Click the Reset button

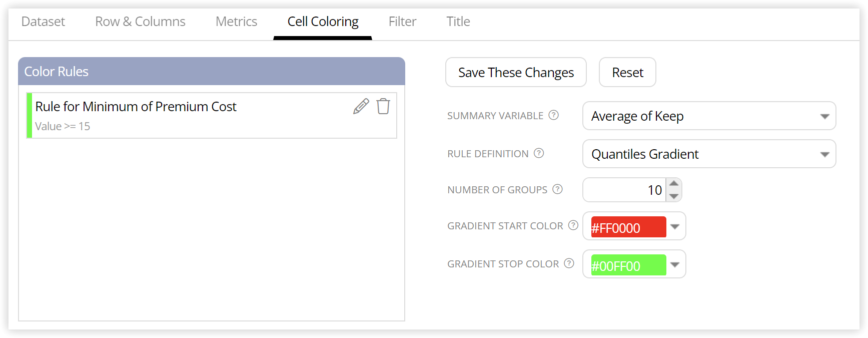coord(627,73)
